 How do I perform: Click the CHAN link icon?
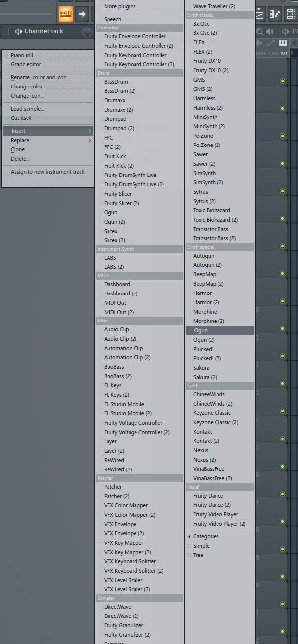[271, 44]
